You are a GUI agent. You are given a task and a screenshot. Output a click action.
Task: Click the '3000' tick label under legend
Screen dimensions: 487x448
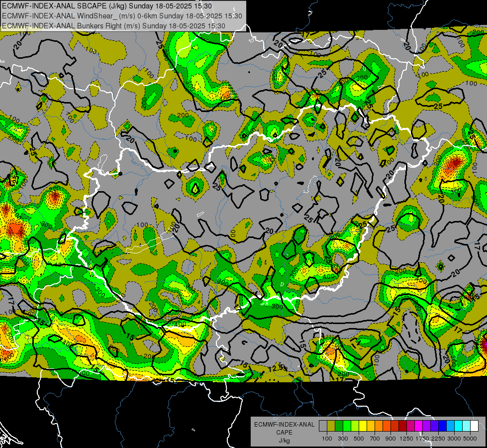[x=454, y=439]
